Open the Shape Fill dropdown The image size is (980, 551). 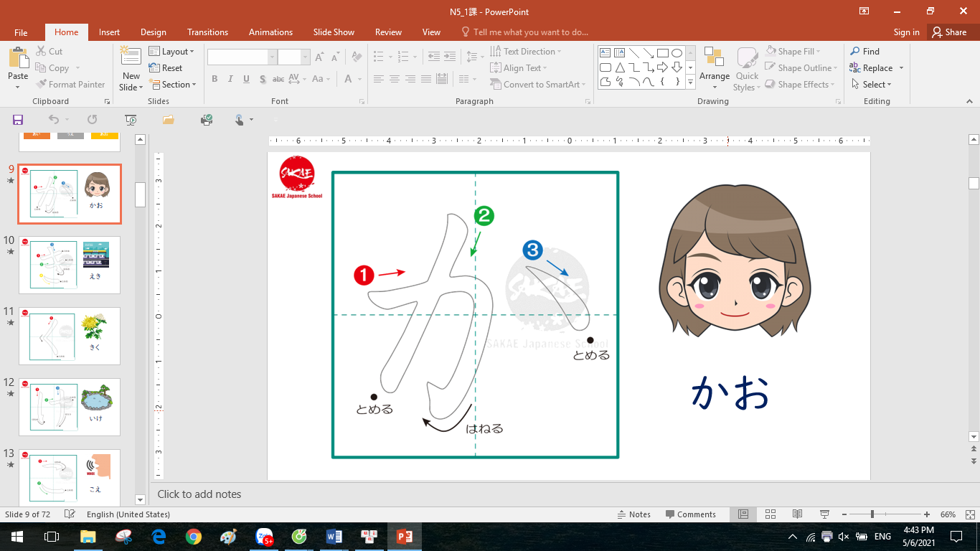click(x=793, y=52)
